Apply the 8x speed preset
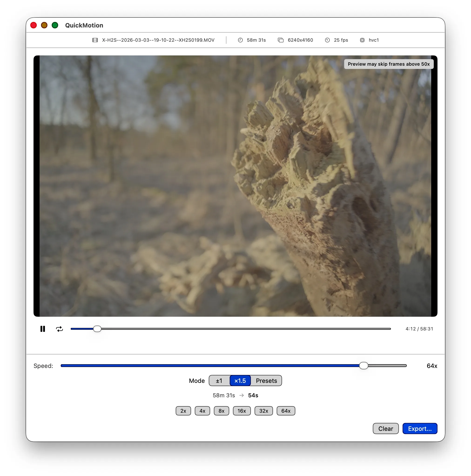Screen dimensions: 471x476 pyautogui.click(x=221, y=411)
